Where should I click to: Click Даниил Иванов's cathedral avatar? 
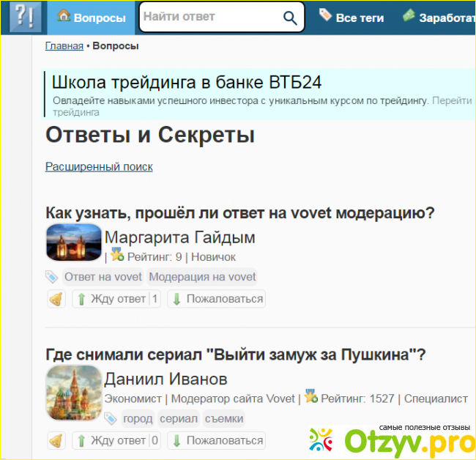pos(73,392)
